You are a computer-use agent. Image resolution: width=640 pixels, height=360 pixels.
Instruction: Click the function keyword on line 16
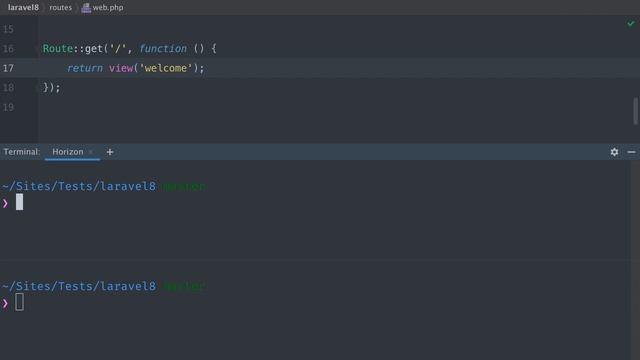coord(163,49)
